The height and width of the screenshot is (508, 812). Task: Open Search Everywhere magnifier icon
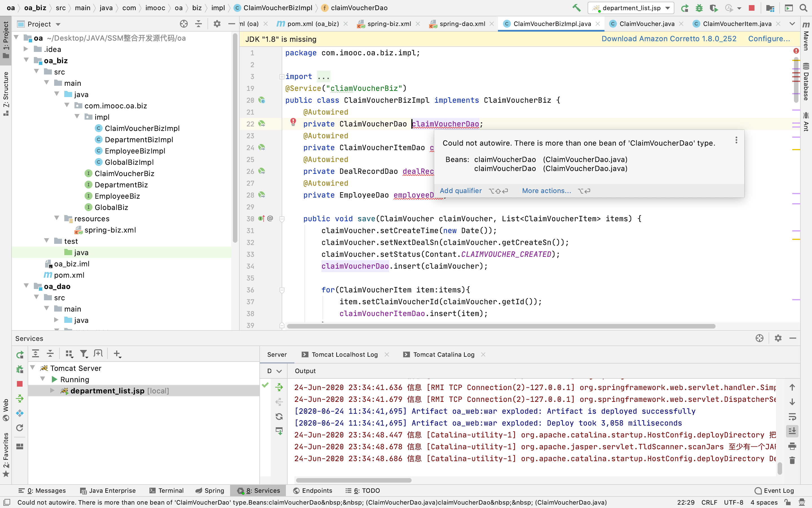(x=803, y=8)
